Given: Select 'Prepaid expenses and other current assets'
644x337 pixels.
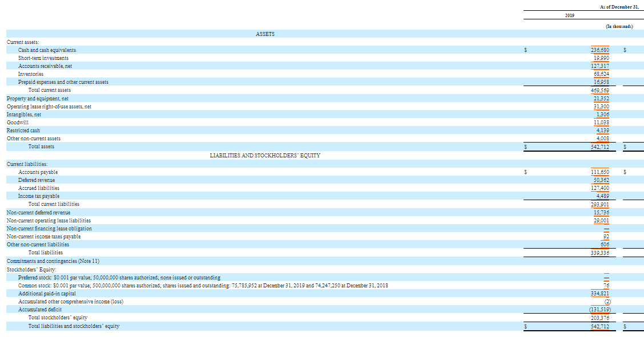Looking at the screenshot, I should [x=63, y=82].
